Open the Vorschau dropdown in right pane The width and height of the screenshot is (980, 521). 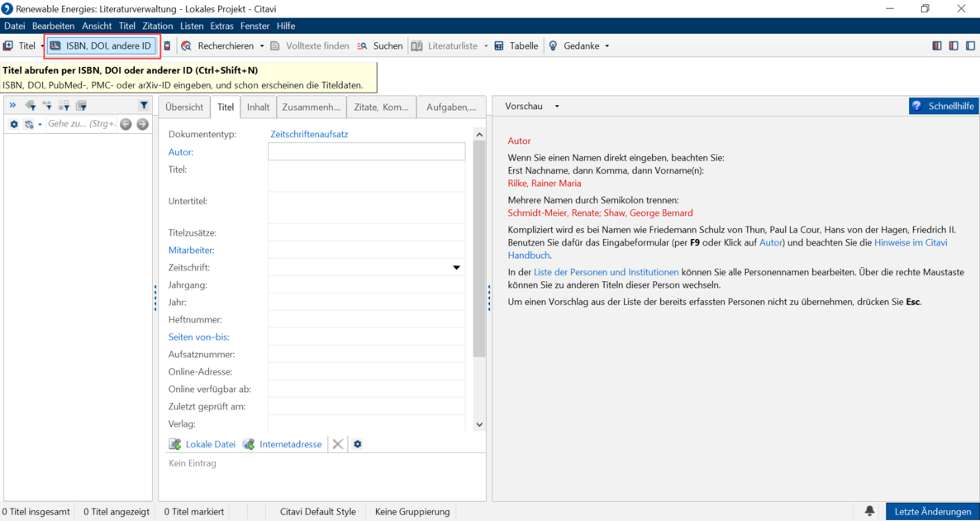coord(557,107)
